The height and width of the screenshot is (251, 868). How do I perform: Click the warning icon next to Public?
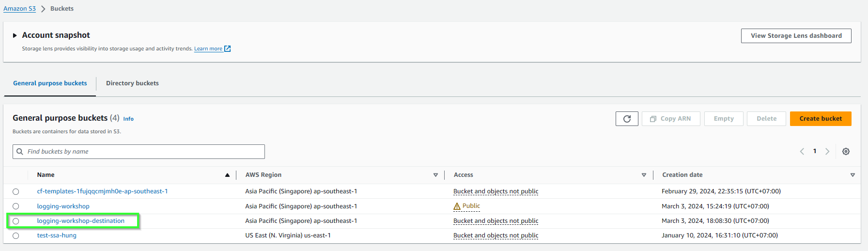coord(457,206)
